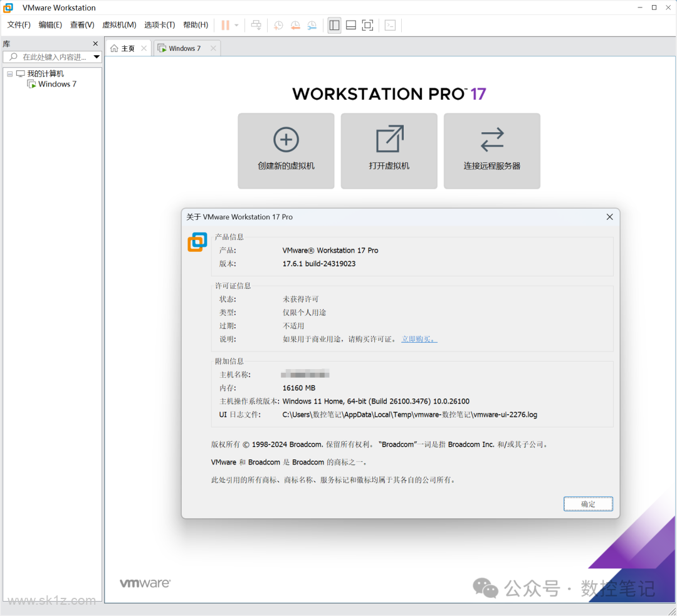Click the take snapshot toolbar icon
This screenshot has height=616, width=677.
point(278,25)
